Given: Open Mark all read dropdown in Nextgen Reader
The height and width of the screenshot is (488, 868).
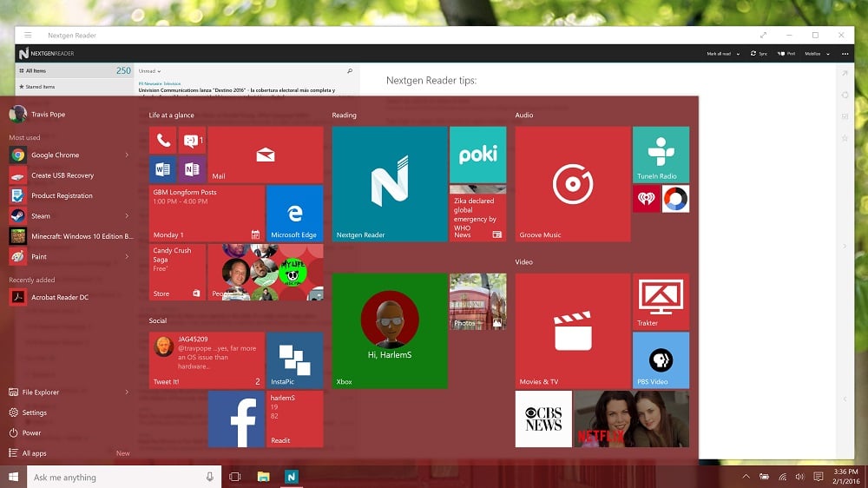Looking at the screenshot, I should coord(723,54).
